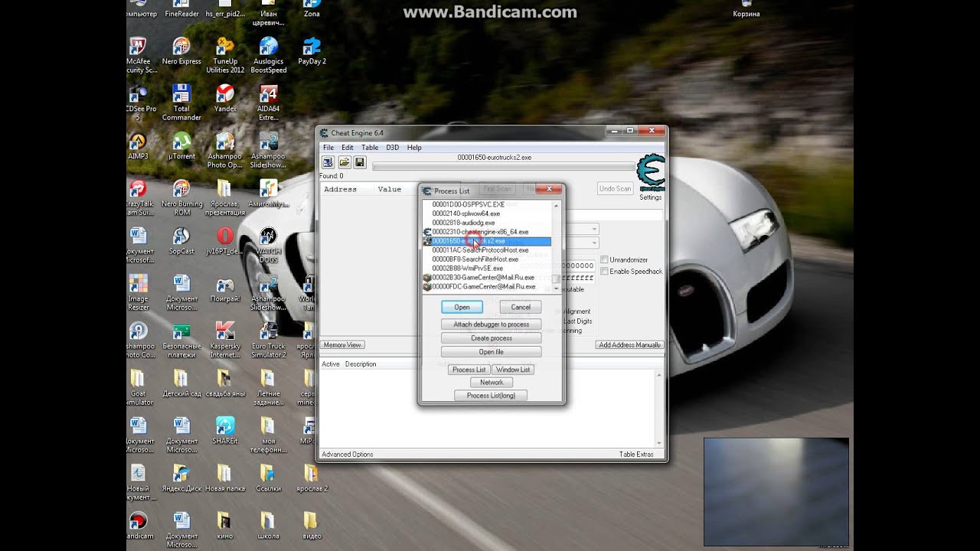Click the Network button

click(492, 383)
